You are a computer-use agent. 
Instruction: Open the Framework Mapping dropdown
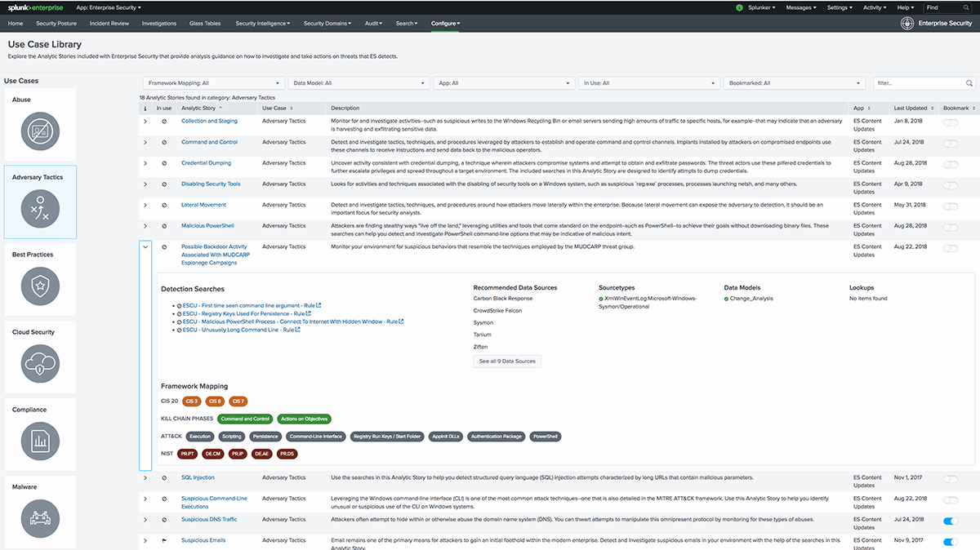212,82
